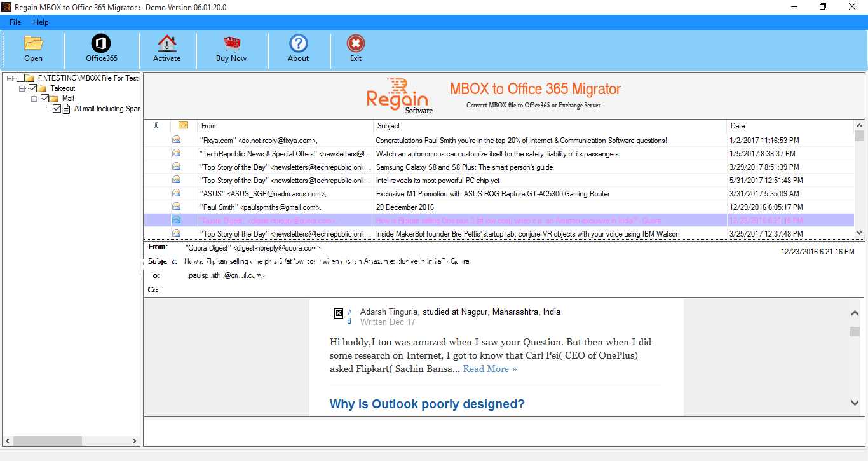This screenshot has width=868, height=461.
Task: Select the Intel PC chip email
Action: (499, 181)
